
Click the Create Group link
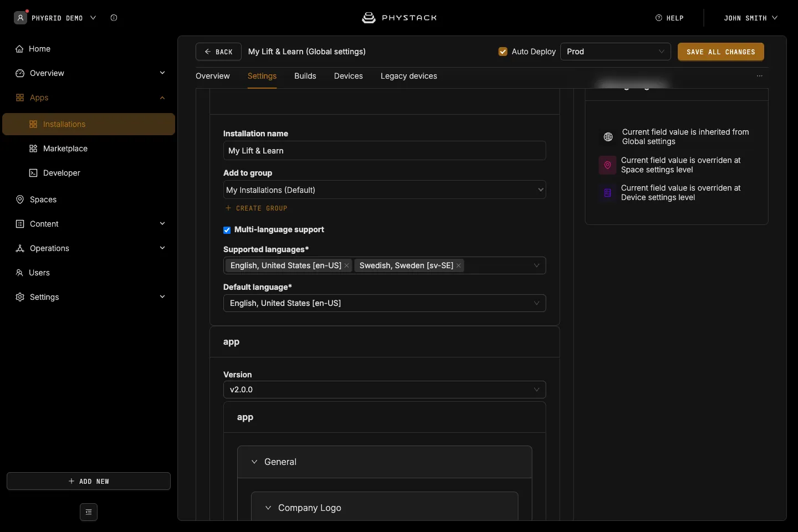point(256,208)
